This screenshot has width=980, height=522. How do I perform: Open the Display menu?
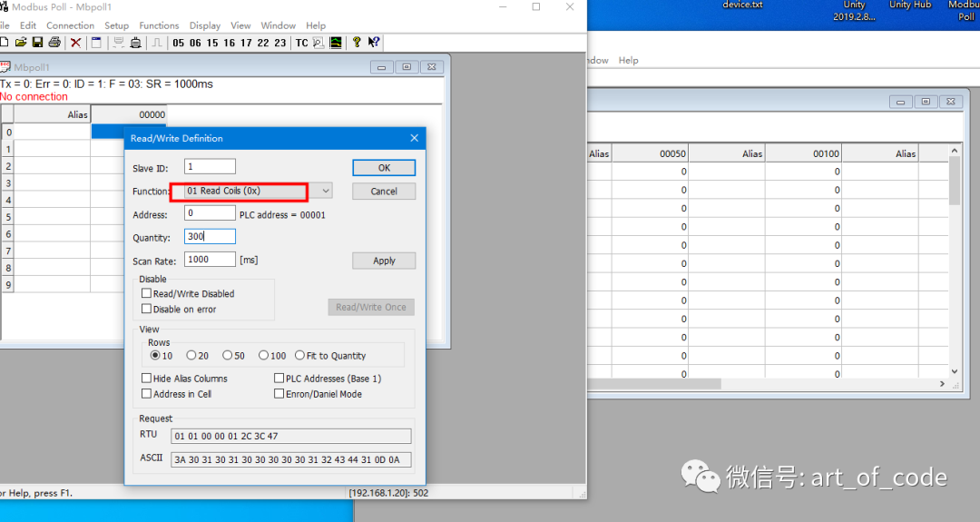(205, 25)
